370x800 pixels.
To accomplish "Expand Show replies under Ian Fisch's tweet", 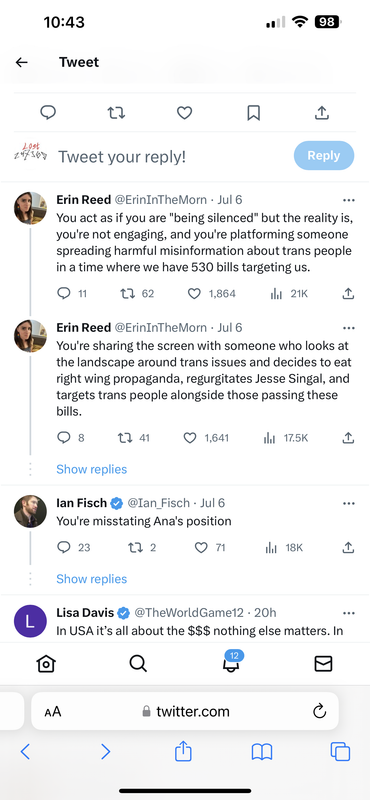I will 91,579.
